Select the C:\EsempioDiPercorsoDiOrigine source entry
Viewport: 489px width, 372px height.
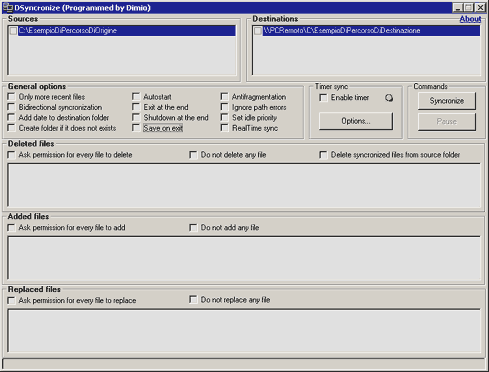coord(127,31)
